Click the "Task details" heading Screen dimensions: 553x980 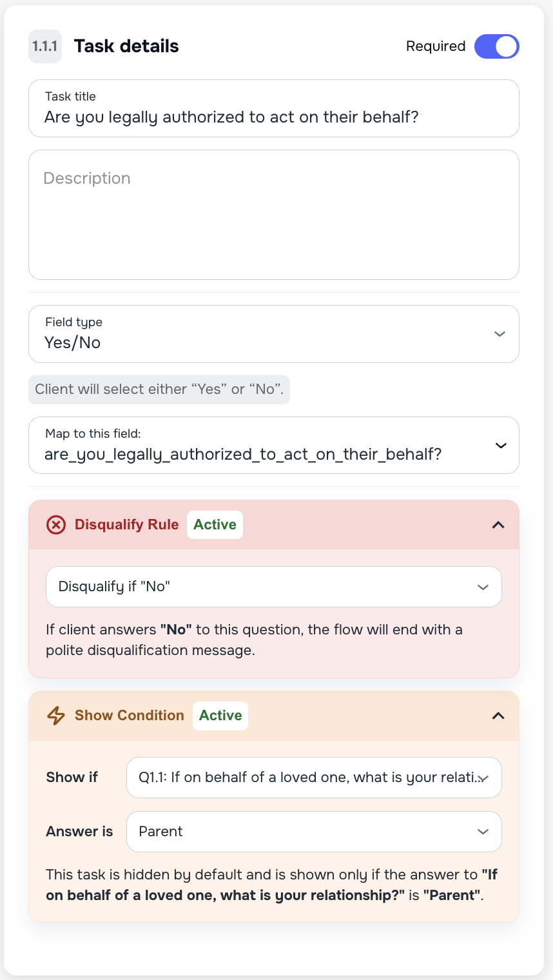point(126,46)
